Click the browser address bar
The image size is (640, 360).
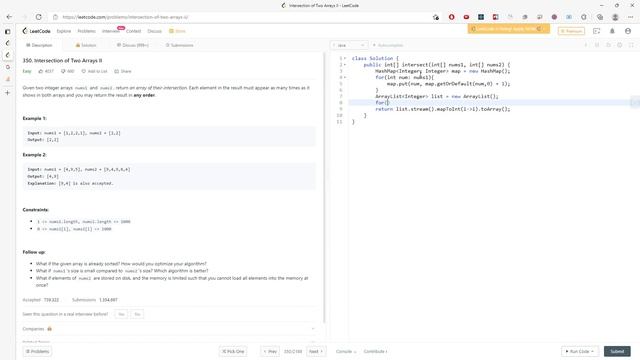click(245, 17)
